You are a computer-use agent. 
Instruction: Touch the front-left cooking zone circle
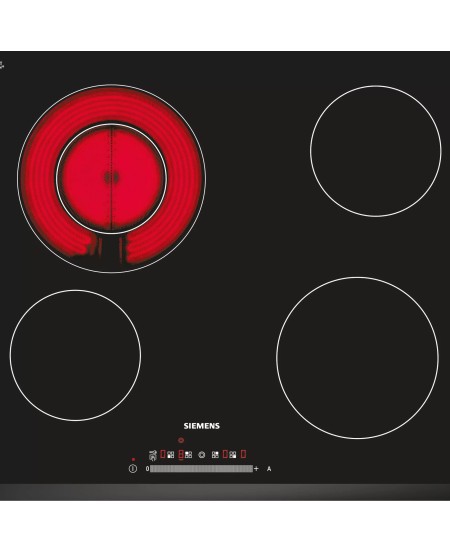click(x=75, y=355)
